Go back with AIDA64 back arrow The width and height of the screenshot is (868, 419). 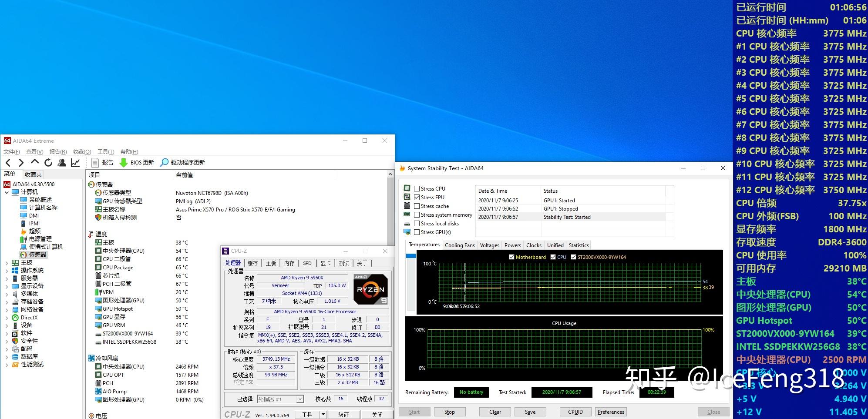coord(8,163)
